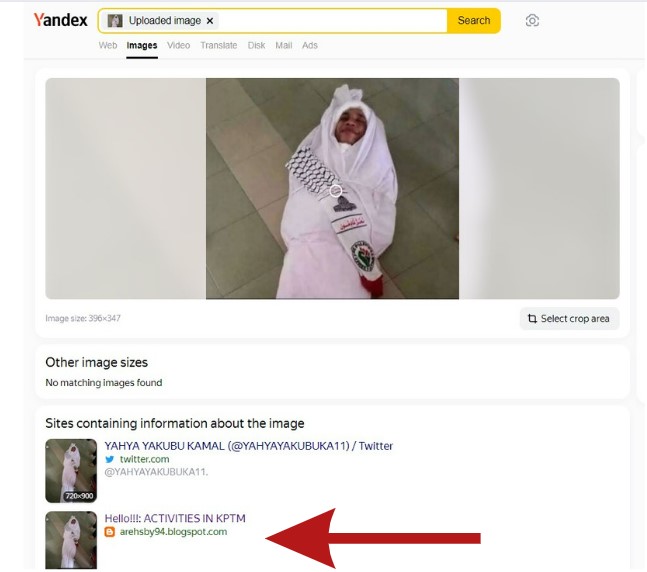
Task: Click the Yandex logo
Action: 60,20
